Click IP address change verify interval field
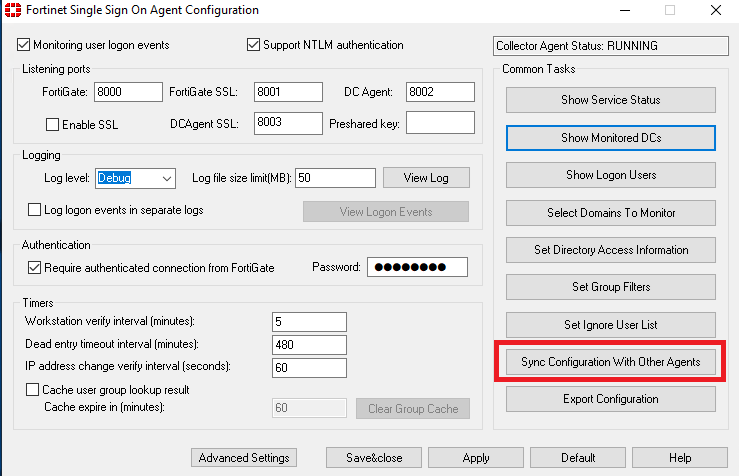This screenshot has width=739, height=476. tap(309, 368)
